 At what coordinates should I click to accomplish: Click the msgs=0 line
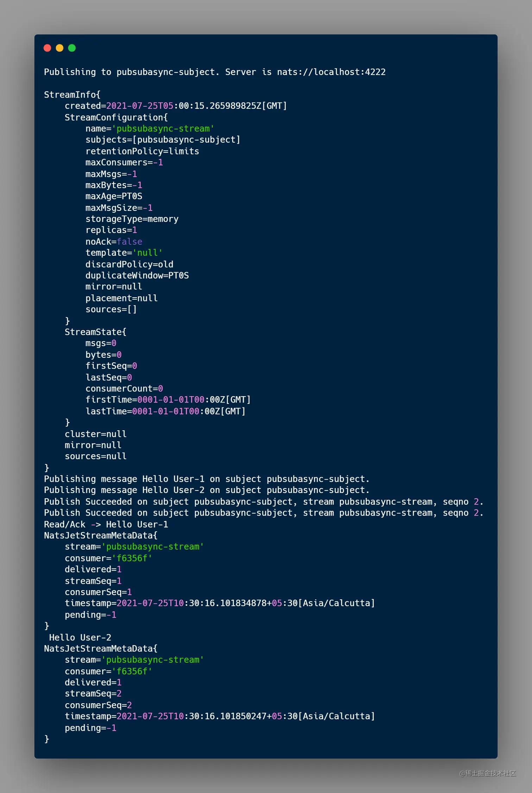point(101,343)
